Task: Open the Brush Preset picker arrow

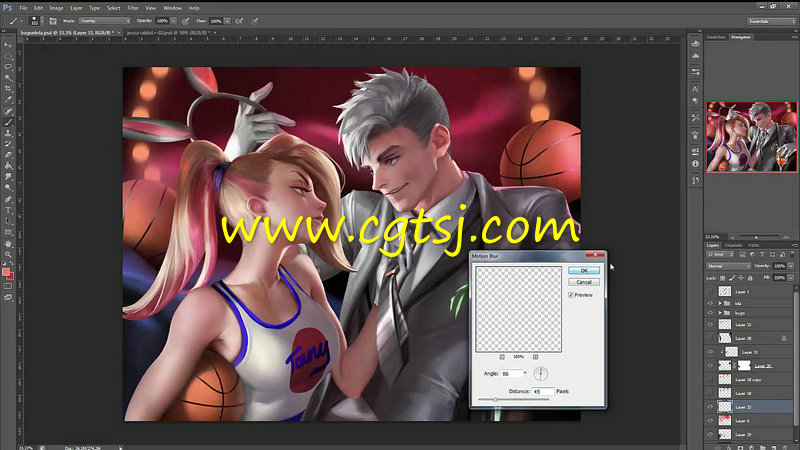Action: pos(42,21)
